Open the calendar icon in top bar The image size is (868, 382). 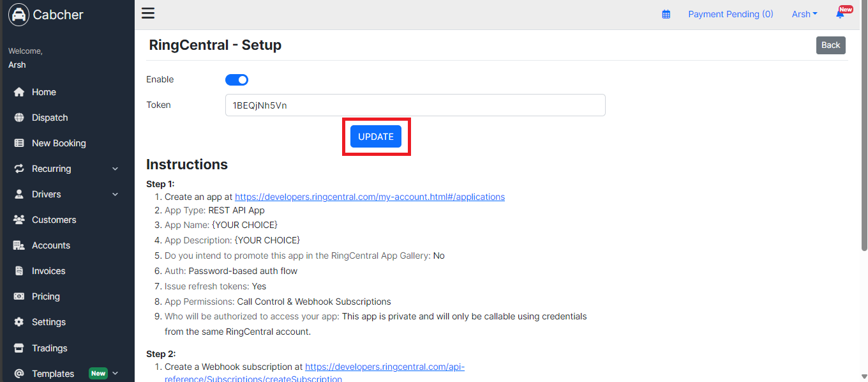666,14
